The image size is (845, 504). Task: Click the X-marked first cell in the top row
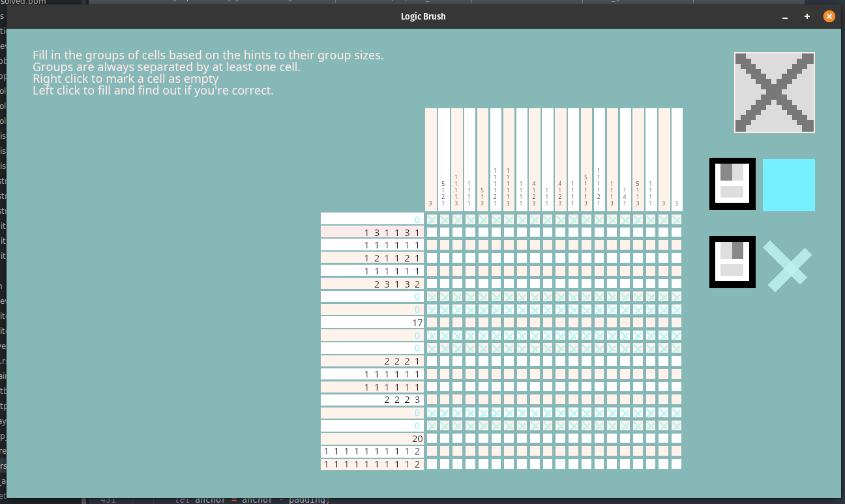point(432,220)
